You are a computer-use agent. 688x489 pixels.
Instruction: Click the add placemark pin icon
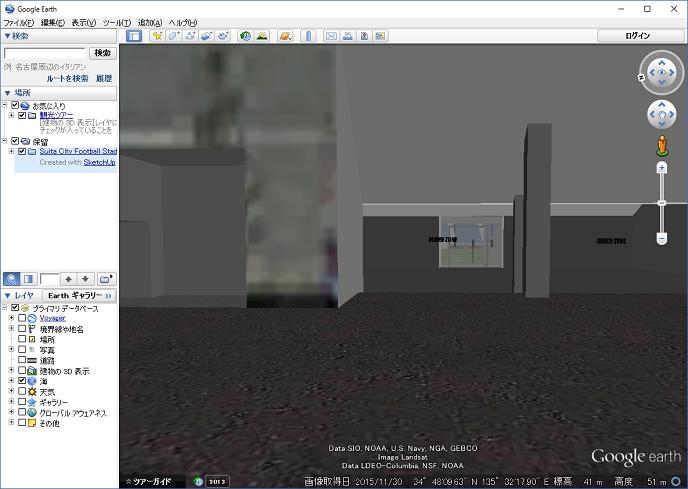click(x=157, y=36)
